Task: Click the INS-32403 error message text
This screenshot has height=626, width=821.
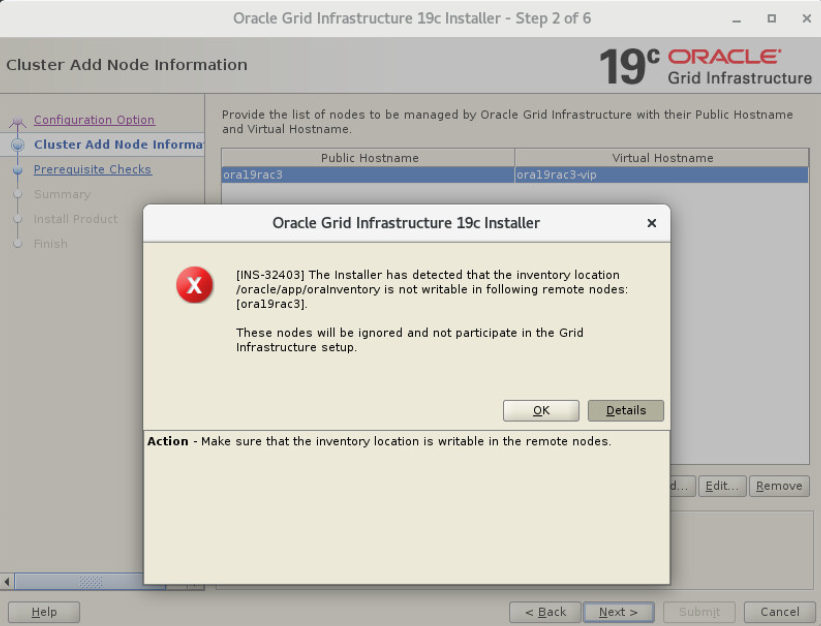Action: [432, 310]
